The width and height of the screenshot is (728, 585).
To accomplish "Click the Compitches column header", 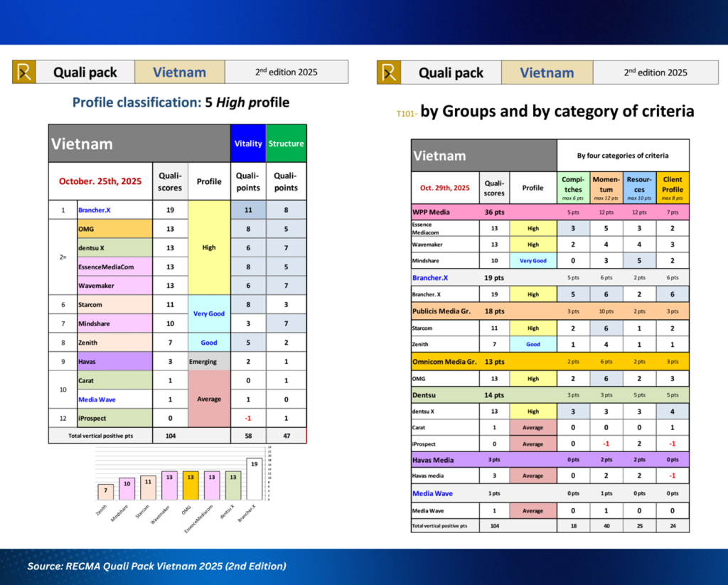I will pyautogui.click(x=572, y=188).
